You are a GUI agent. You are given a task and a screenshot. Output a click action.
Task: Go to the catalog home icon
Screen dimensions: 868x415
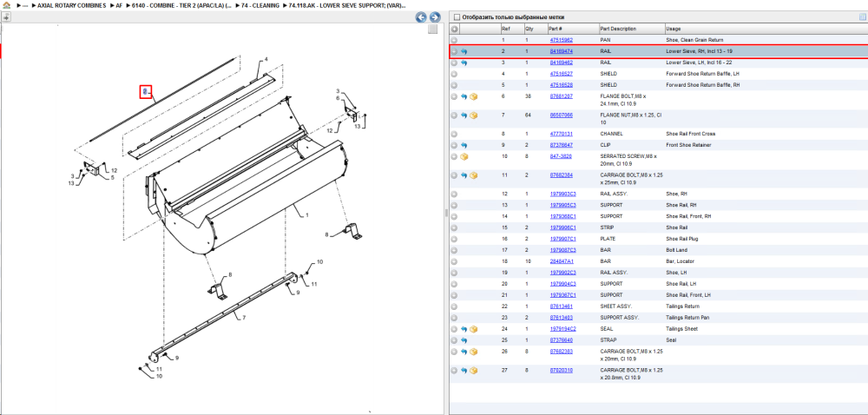[6, 5]
